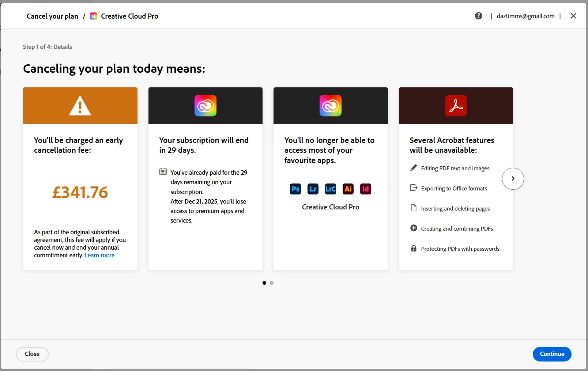
Task: Select the first carousel page dot
Action: click(264, 283)
